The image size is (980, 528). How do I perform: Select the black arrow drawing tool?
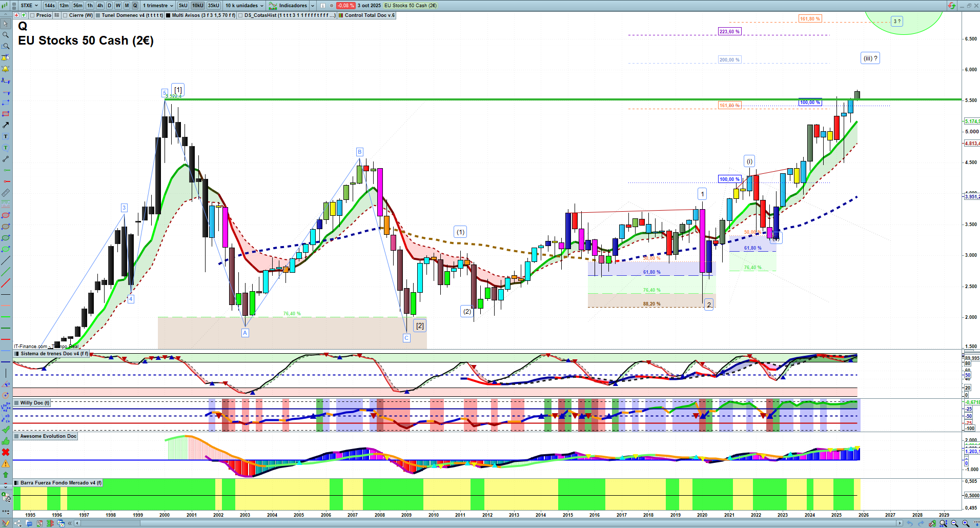6,125
